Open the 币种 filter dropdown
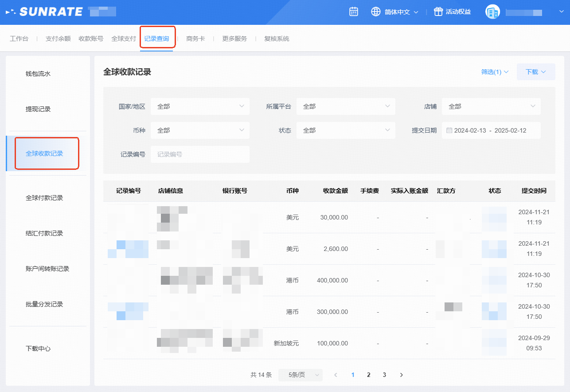 pos(200,130)
